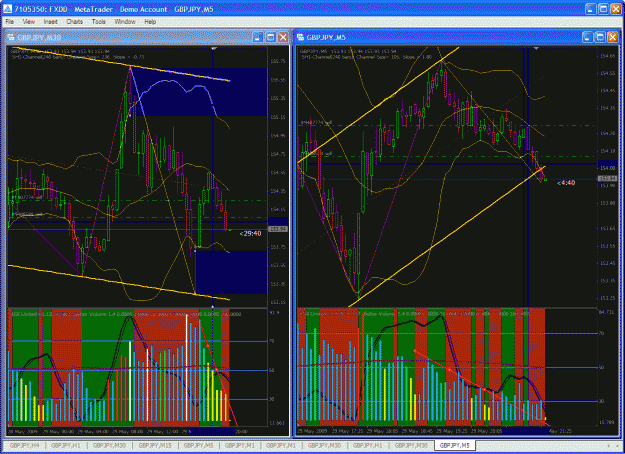Close the GBPJPY,M5 chart window
This screenshot has width=625, height=454.
(613, 37)
